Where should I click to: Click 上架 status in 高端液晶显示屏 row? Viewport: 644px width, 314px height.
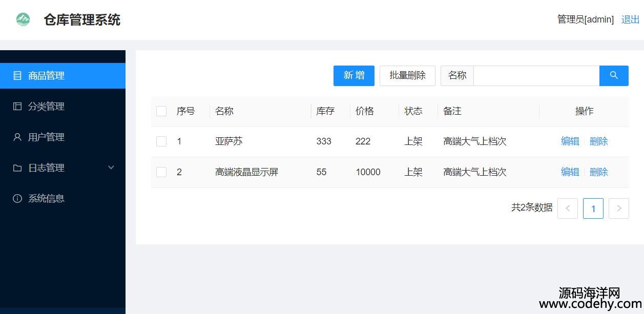pos(413,172)
